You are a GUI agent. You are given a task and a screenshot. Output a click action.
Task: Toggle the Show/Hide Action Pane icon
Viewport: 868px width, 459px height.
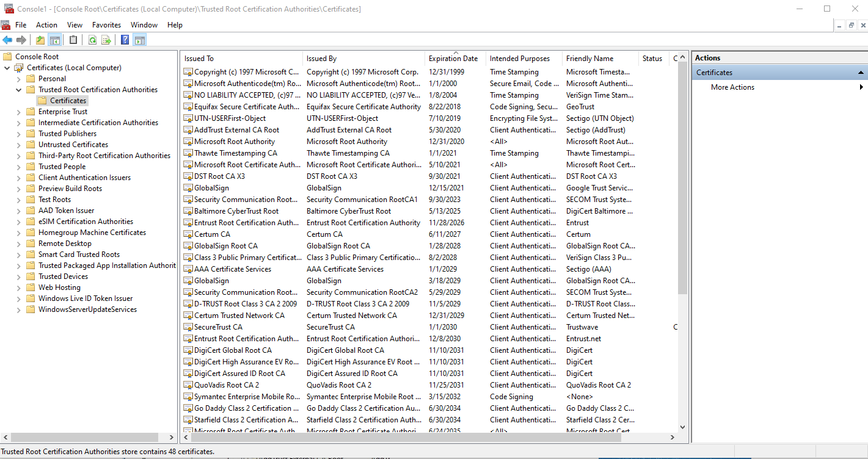(140, 39)
